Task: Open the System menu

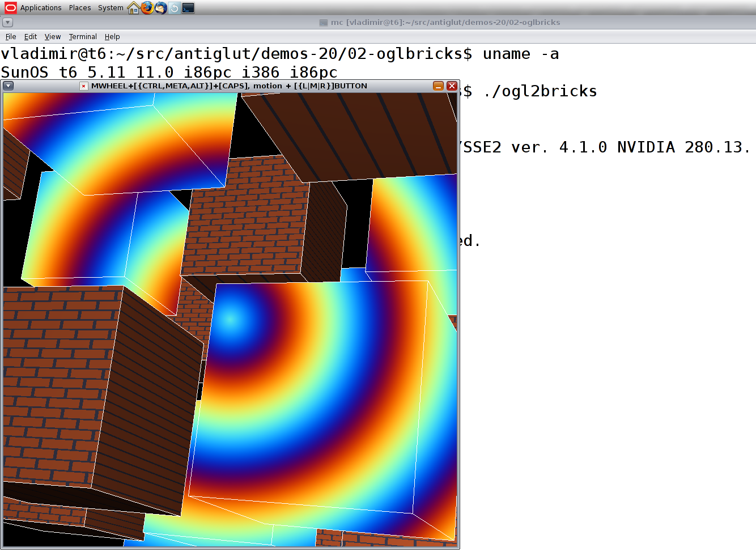Action: pyautogui.click(x=111, y=8)
